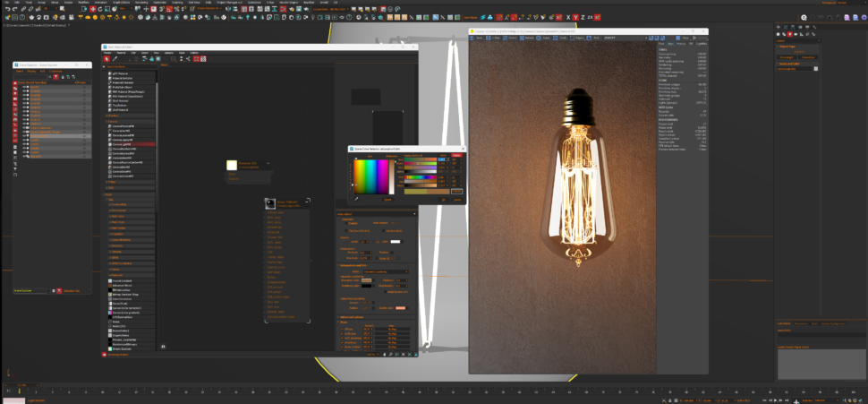Choose the Select and Scale tool
Viewport: 868px width, 404px height.
(x=106, y=9)
